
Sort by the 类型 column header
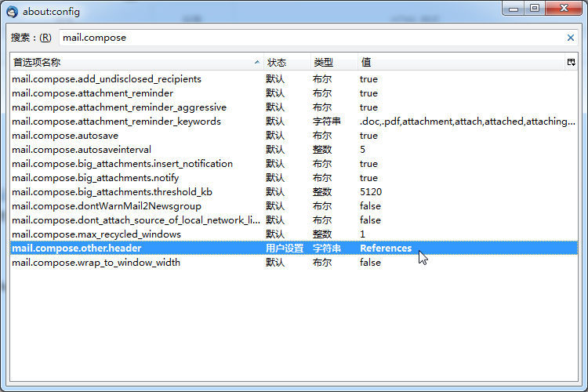point(334,62)
